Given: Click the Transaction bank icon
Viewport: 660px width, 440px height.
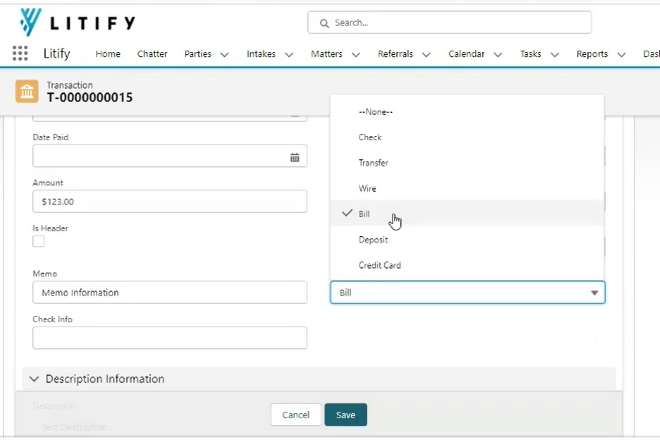Looking at the screenshot, I should tap(27, 91).
